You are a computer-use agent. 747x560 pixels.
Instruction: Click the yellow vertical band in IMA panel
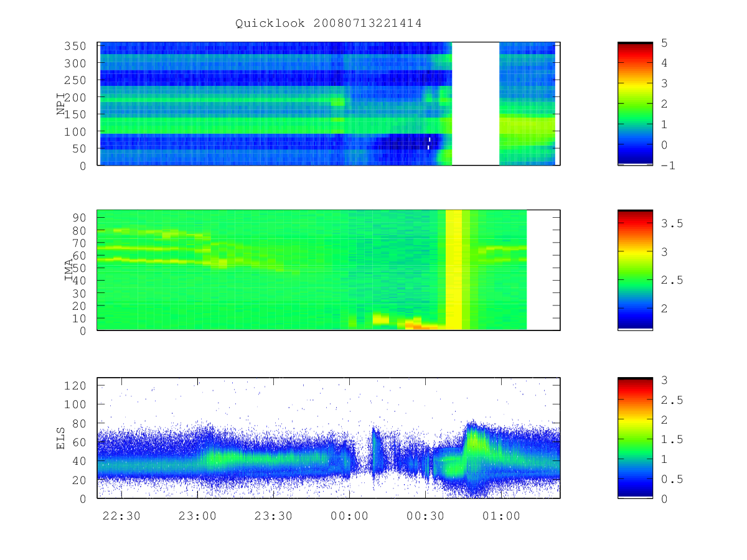pos(454,270)
